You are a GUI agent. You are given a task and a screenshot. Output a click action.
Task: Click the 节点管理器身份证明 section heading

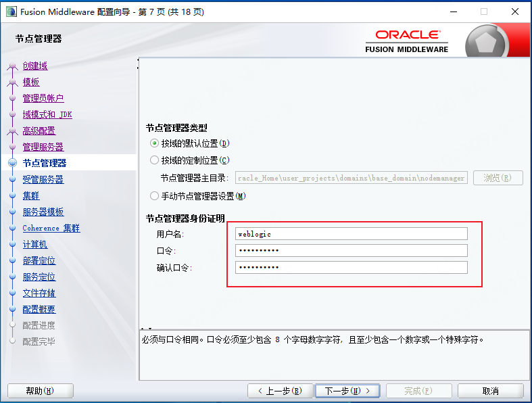tap(185, 218)
